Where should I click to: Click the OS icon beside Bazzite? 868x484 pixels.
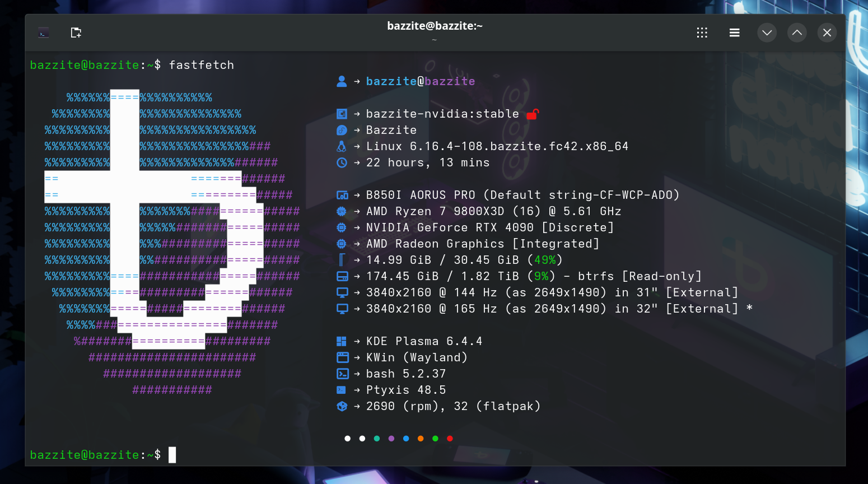pyautogui.click(x=342, y=130)
